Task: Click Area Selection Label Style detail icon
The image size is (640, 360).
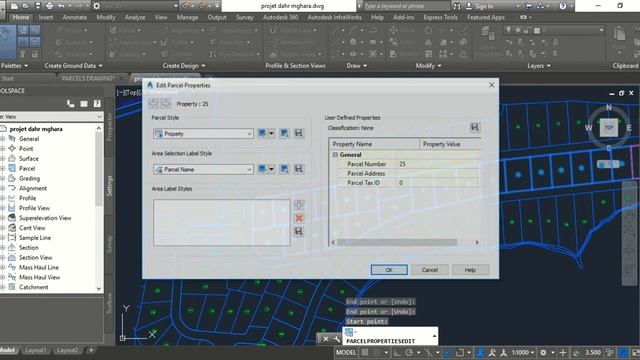Action: coord(299,169)
